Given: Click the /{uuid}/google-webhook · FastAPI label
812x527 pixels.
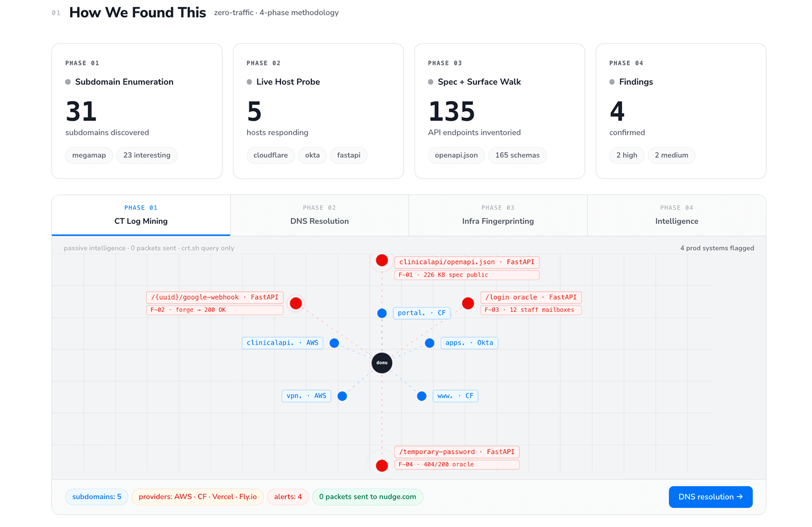Looking at the screenshot, I should coord(215,297).
